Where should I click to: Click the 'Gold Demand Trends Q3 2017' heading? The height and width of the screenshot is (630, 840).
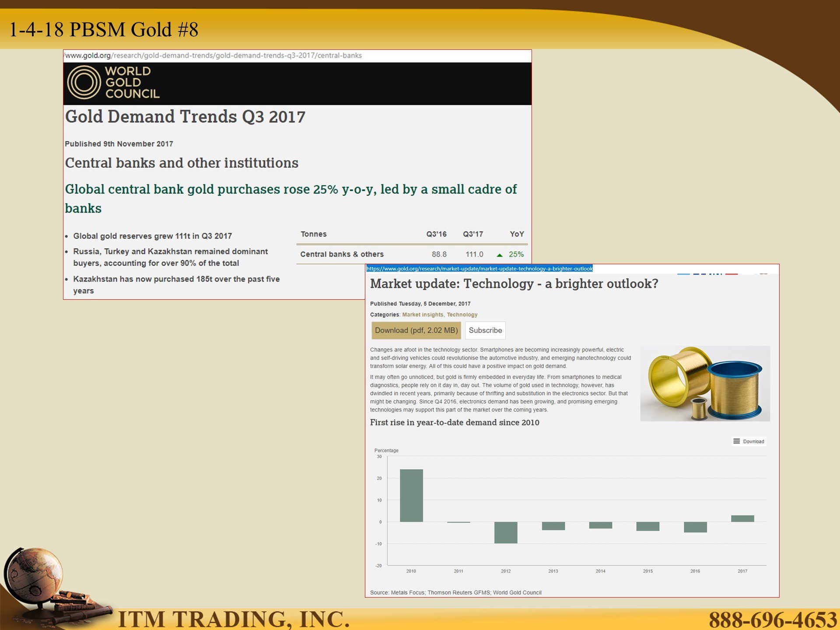tap(185, 117)
